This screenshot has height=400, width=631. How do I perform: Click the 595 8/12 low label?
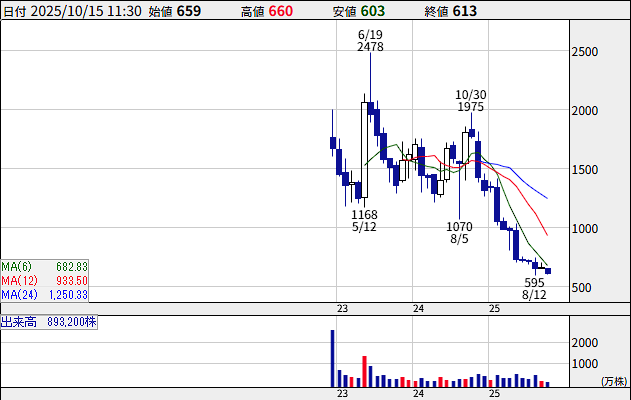(534, 289)
